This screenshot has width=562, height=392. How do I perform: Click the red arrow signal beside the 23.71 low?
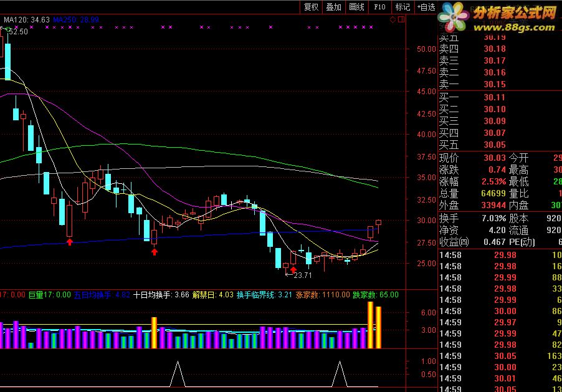click(x=293, y=270)
